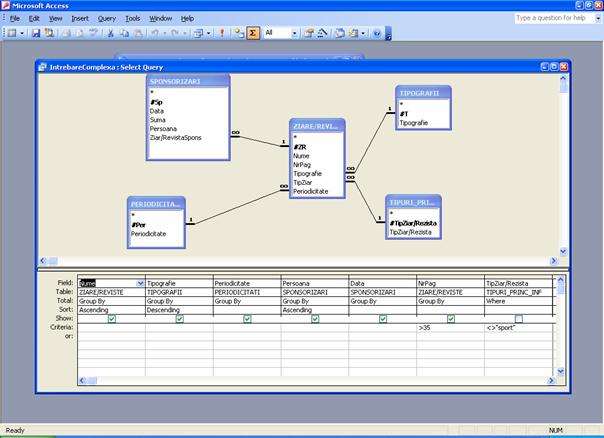Toggle the Totals sigma button
This screenshot has width=604, height=438.
pyautogui.click(x=253, y=33)
